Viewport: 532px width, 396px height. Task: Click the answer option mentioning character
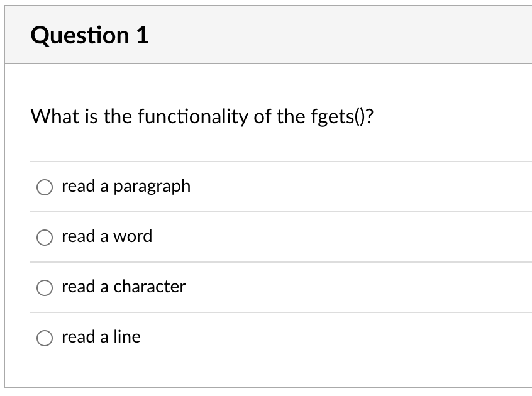point(123,287)
